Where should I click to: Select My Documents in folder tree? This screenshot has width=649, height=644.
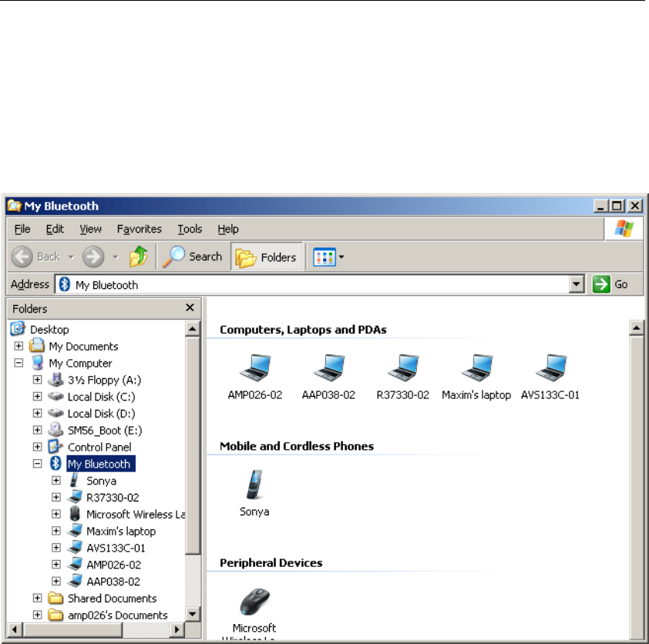(83, 347)
